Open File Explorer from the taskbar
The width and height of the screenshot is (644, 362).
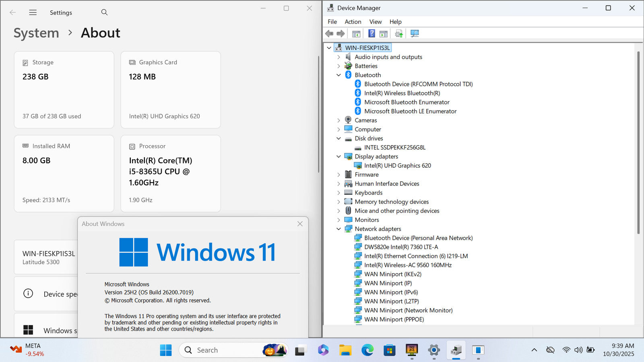coord(345,350)
